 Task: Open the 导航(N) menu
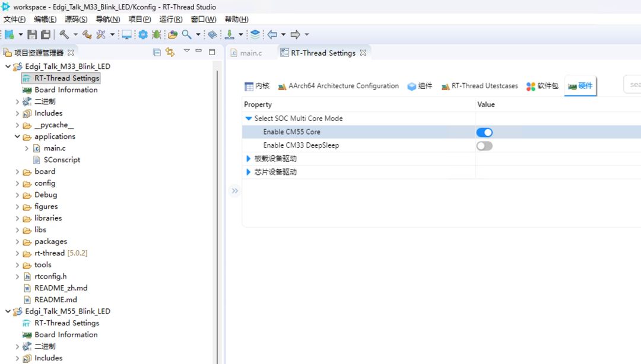pyautogui.click(x=108, y=19)
